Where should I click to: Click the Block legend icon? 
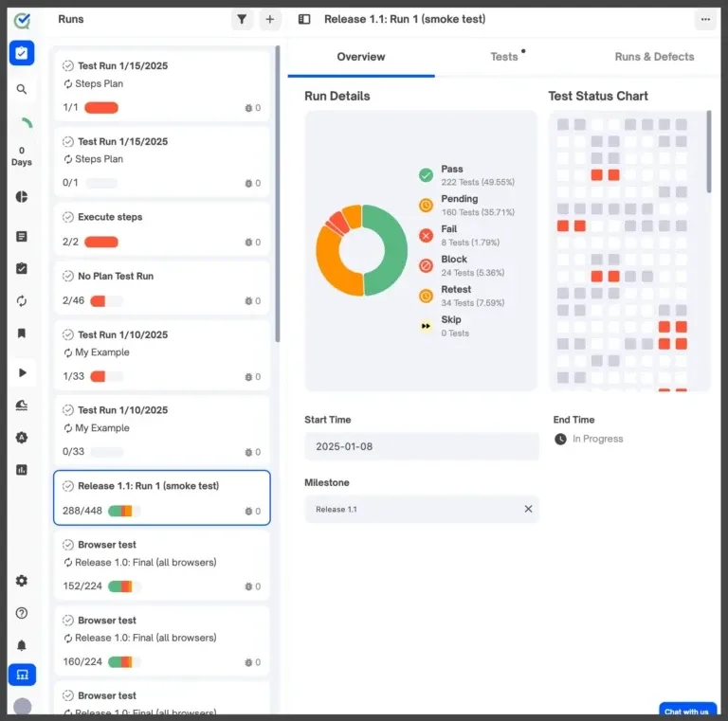coord(426,266)
